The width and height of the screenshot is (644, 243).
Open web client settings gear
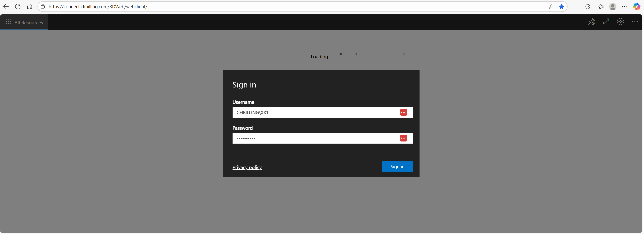click(x=620, y=22)
